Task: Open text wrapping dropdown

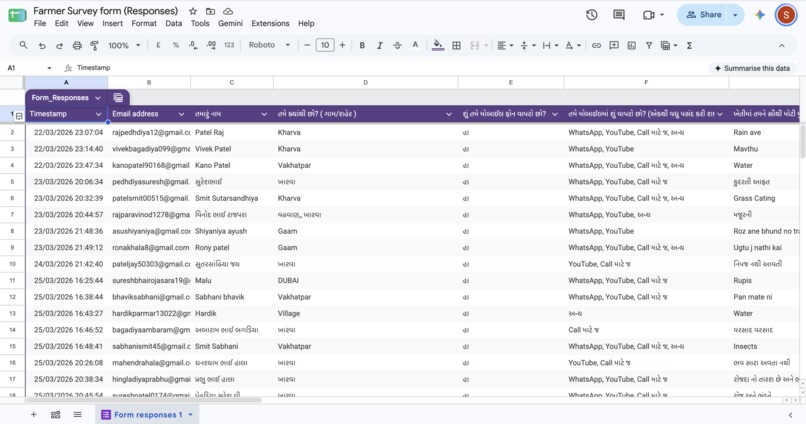Action: pos(551,45)
